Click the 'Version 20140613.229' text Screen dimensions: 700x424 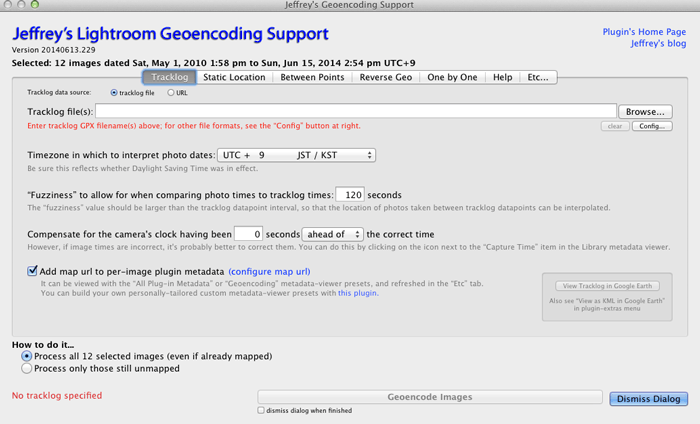[x=53, y=50]
